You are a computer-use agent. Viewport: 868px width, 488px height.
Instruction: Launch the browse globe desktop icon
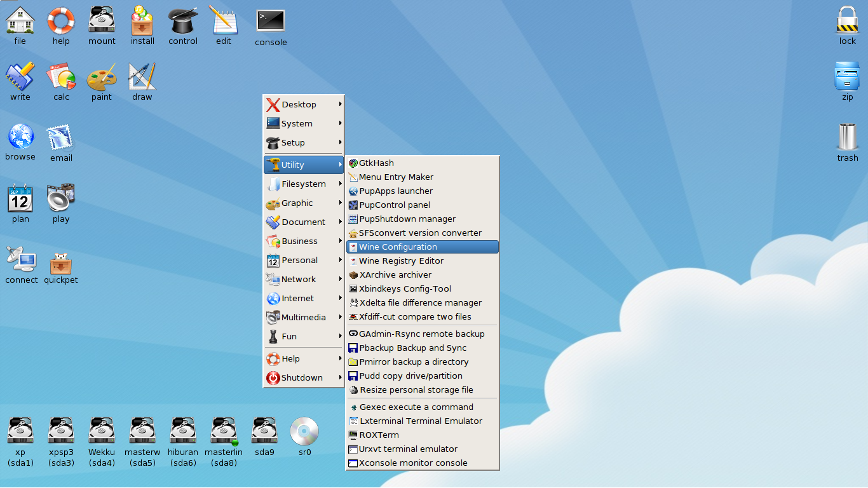coord(20,137)
